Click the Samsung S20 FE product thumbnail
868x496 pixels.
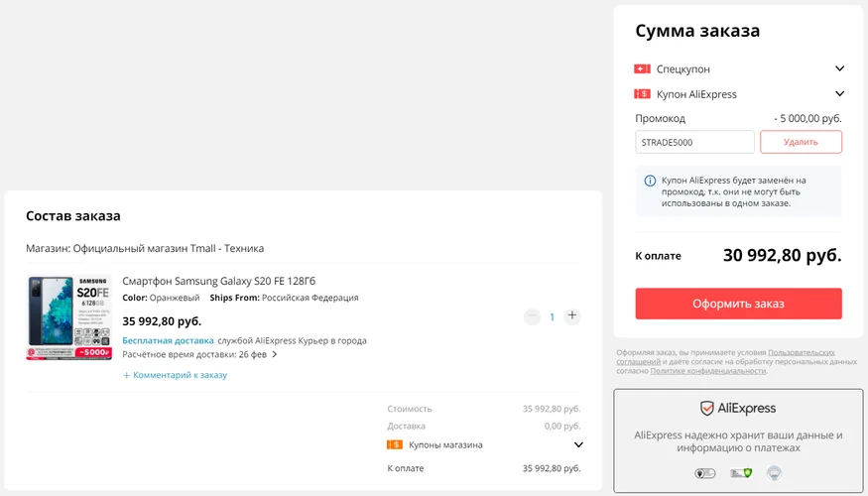[69, 317]
